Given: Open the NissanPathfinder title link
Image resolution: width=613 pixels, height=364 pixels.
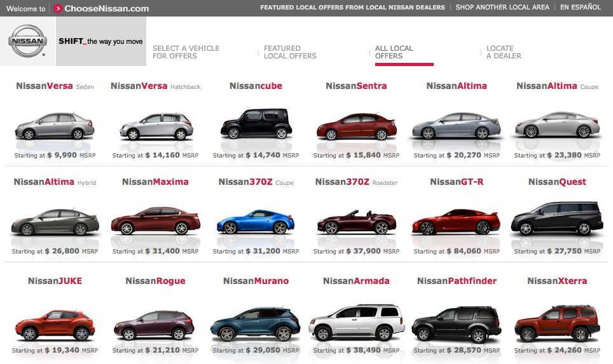Looking at the screenshot, I should tap(457, 281).
